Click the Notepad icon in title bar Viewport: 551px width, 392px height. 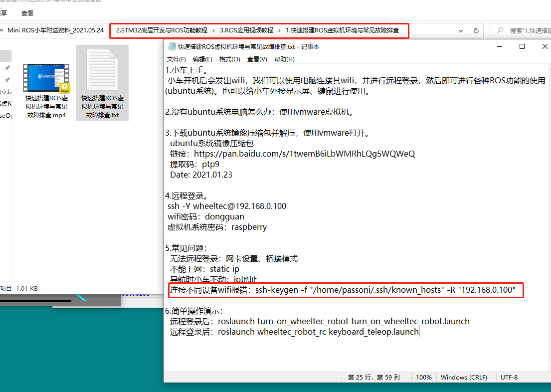coord(172,46)
